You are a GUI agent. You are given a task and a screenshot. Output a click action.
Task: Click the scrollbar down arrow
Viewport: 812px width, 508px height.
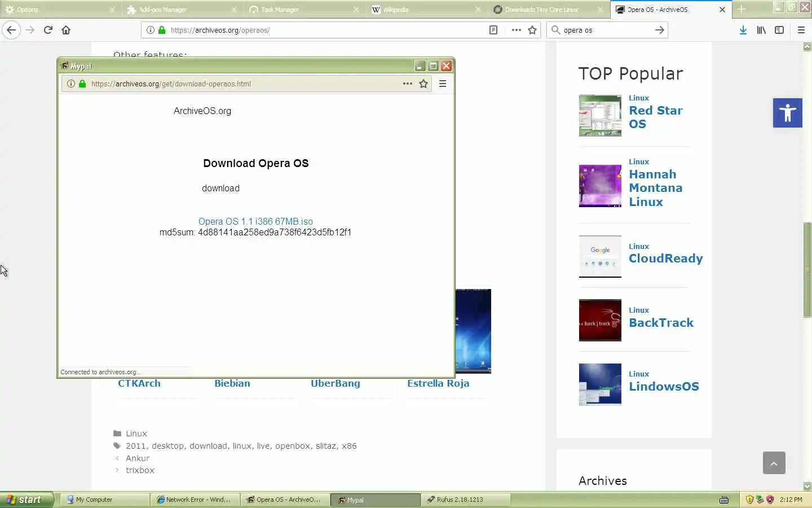tap(807, 486)
